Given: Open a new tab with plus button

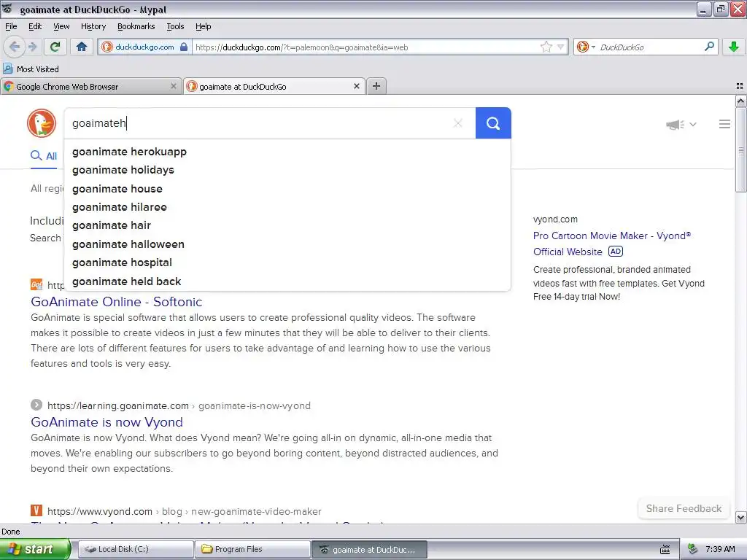Looking at the screenshot, I should click(x=376, y=86).
